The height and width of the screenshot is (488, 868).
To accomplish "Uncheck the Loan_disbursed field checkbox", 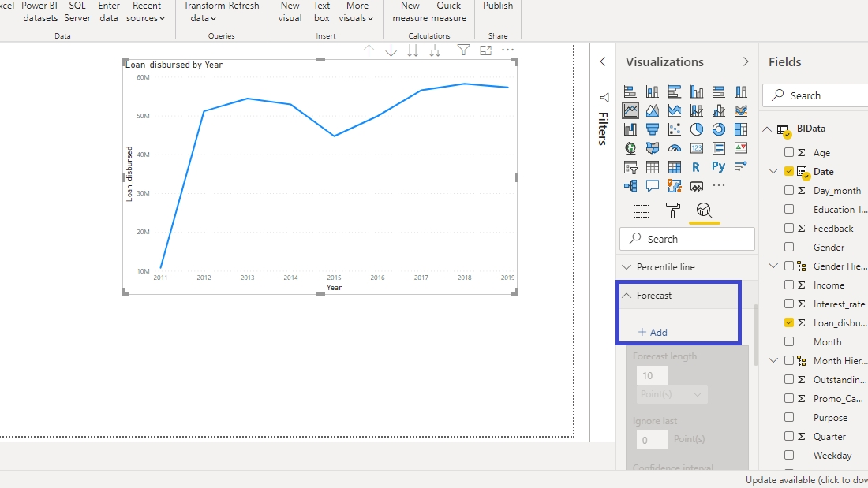I will point(789,323).
